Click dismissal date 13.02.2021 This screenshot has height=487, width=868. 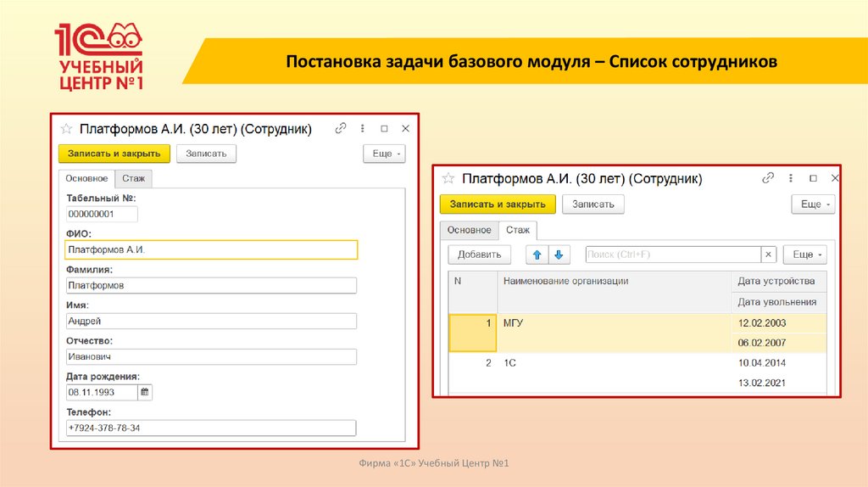click(779, 383)
